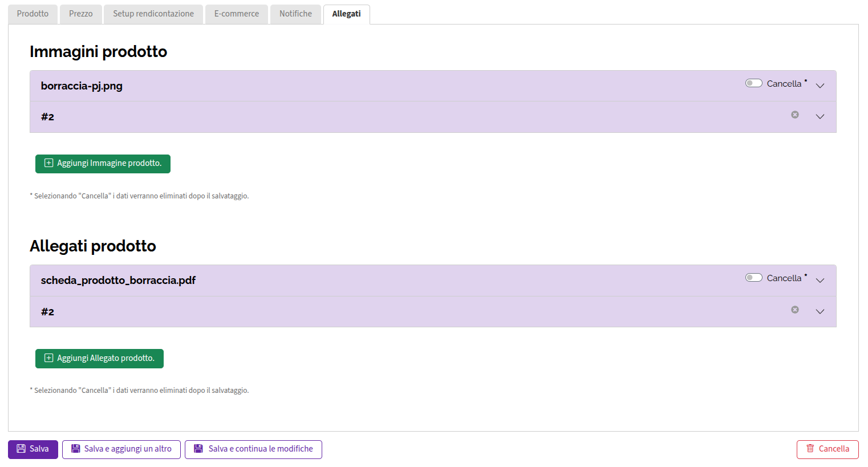Click Salva e continua le modifiche
The image size is (868, 467).
pyautogui.click(x=253, y=449)
